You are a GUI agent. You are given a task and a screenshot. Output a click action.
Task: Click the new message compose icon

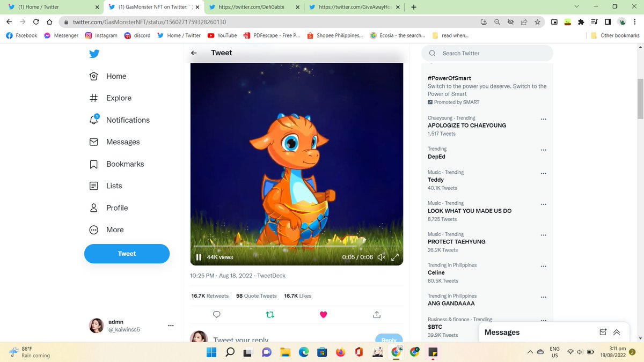[603, 332]
